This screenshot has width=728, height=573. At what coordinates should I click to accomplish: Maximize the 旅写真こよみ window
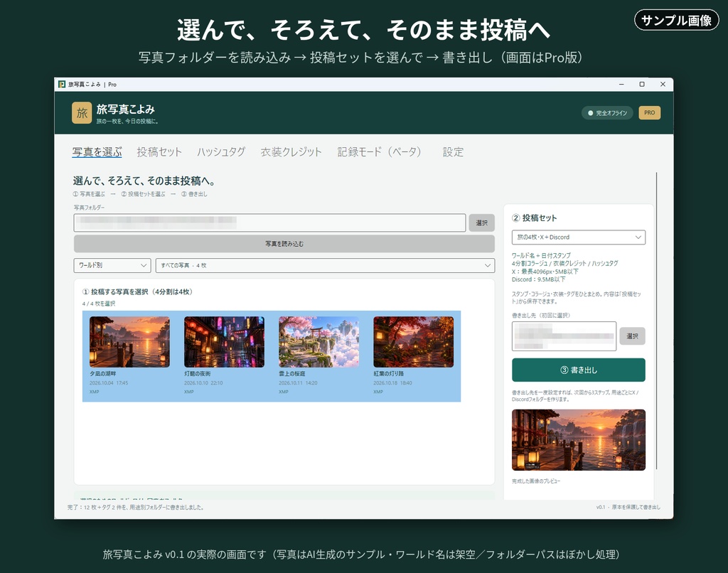[642, 84]
